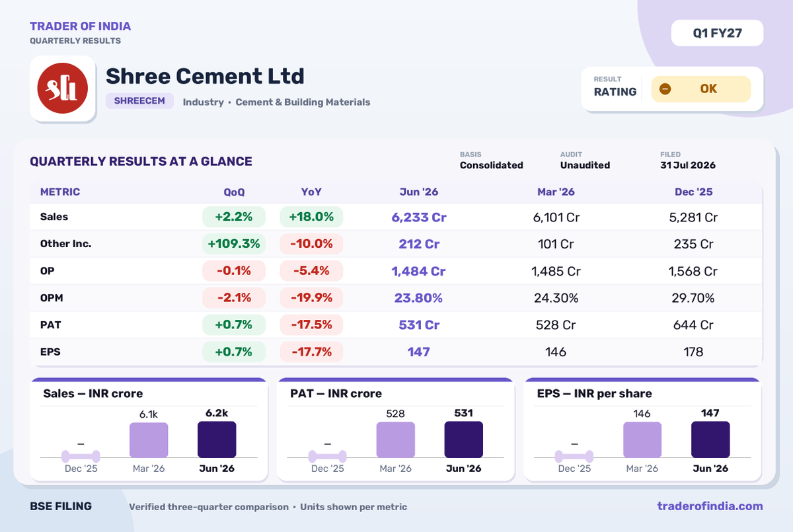Click OP QoQ -0.1% badge
793x532 pixels.
pos(234,271)
